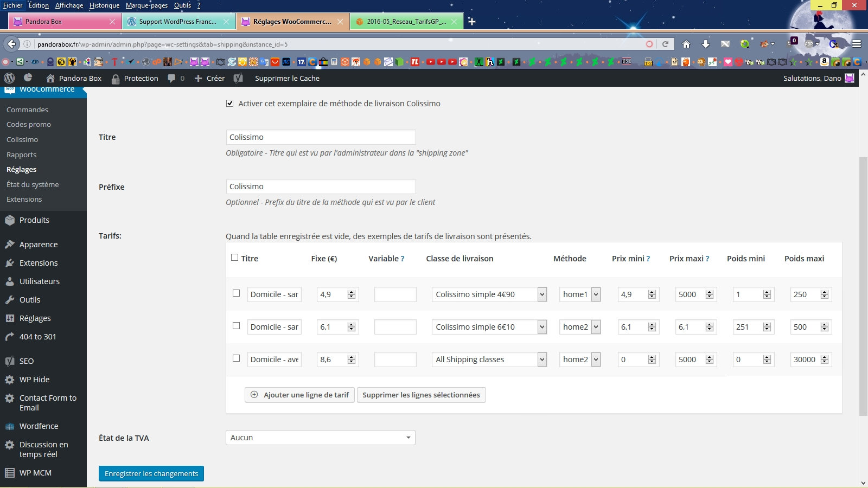
Task: Open 404 to 301 via its arrow icon
Action: [10, 337]
